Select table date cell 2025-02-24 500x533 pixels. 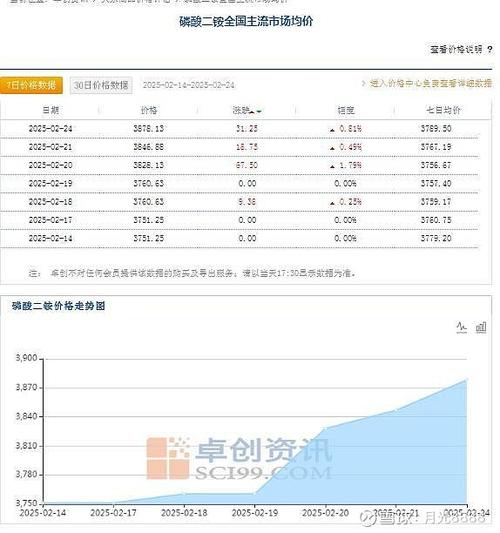click(x=50, y=129)
